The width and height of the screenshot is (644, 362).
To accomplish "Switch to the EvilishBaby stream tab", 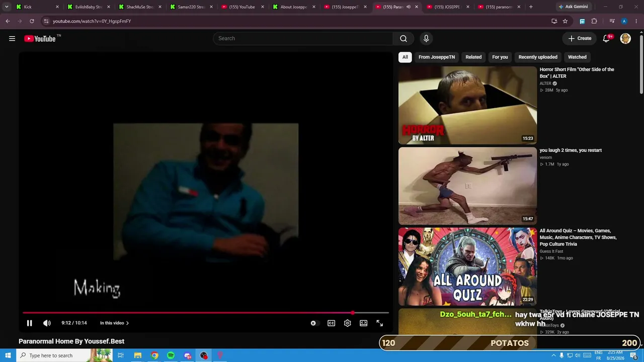I will (x=88, y=7).
